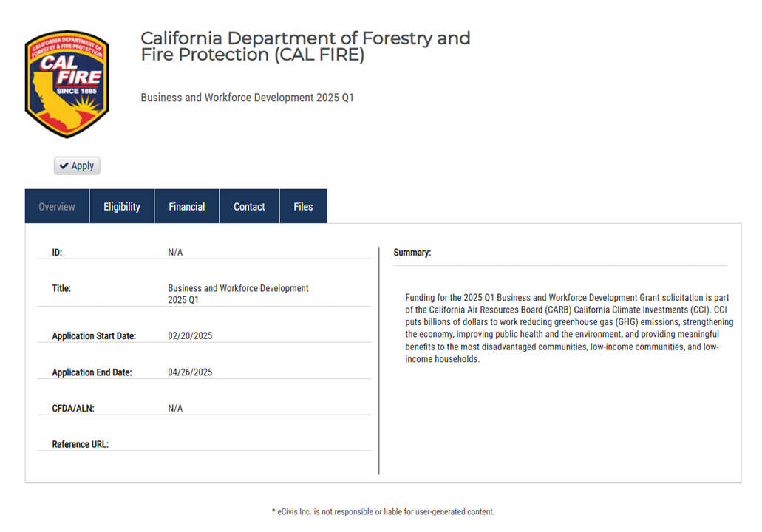Click the checkmark icon on Apply button

click(65, 166)
